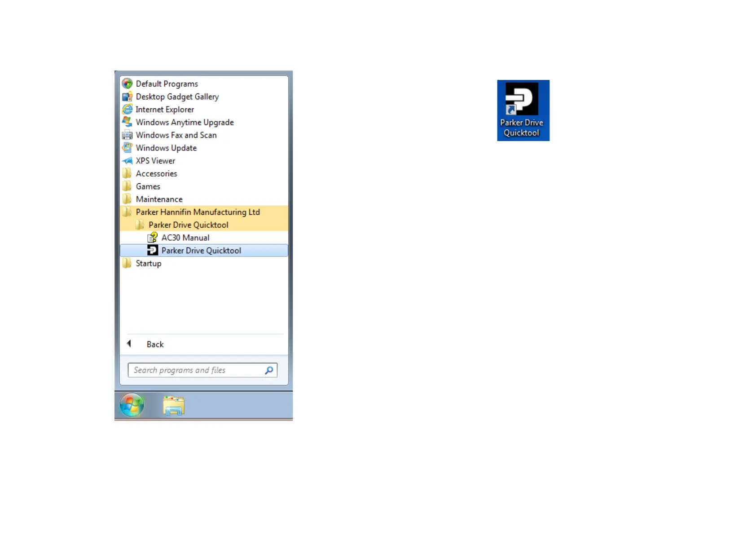This screenshot has width=756, height=535.
Task: Click the Search programs and files field
Action: (202, 370)
